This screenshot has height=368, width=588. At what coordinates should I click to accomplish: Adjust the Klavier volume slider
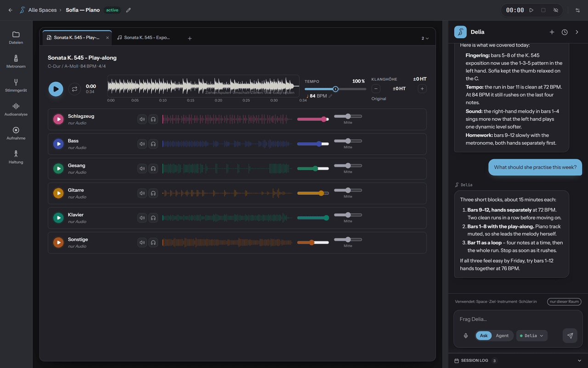tap(313, 218)
